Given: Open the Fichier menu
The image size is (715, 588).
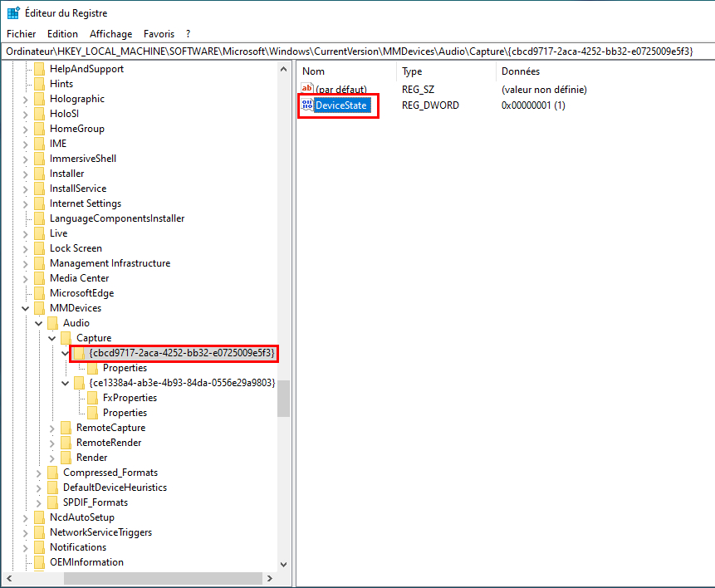Looking at the screenshot, I should (x=21, y=34).
